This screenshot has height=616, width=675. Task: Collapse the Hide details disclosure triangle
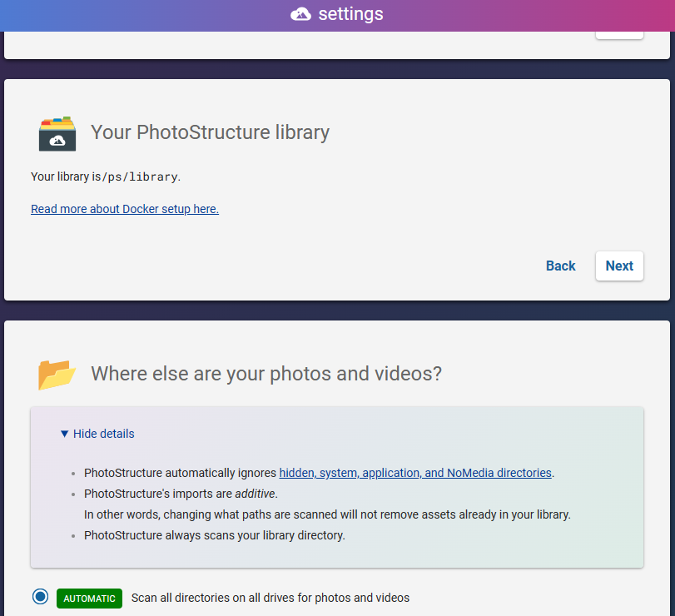pos(65,434)
